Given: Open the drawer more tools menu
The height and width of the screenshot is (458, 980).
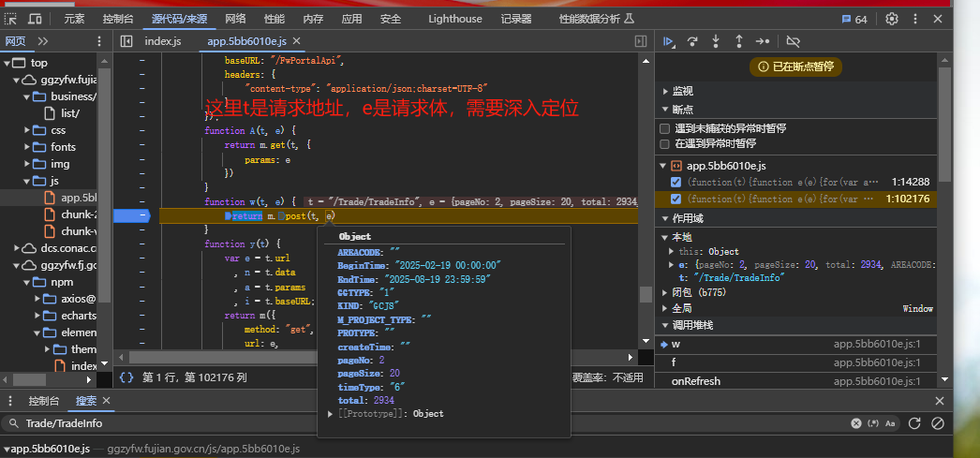Looking at the screenshot, I should pos(11,401).
